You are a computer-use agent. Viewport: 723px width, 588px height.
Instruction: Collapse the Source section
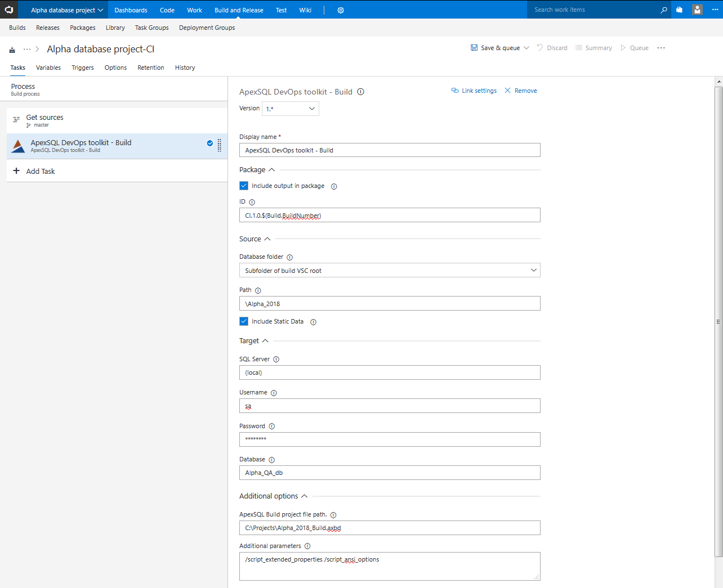(267, 239)
